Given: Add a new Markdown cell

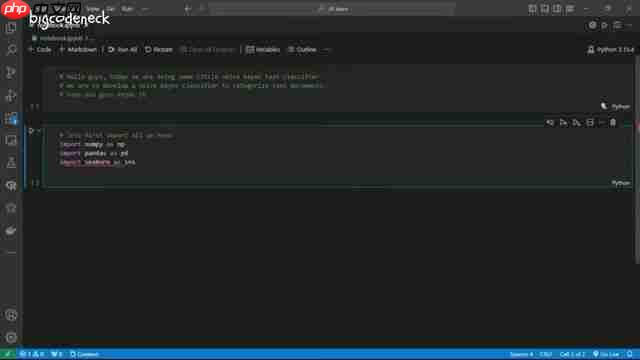Looking at the screenshot, I should [x=78, y=50].
